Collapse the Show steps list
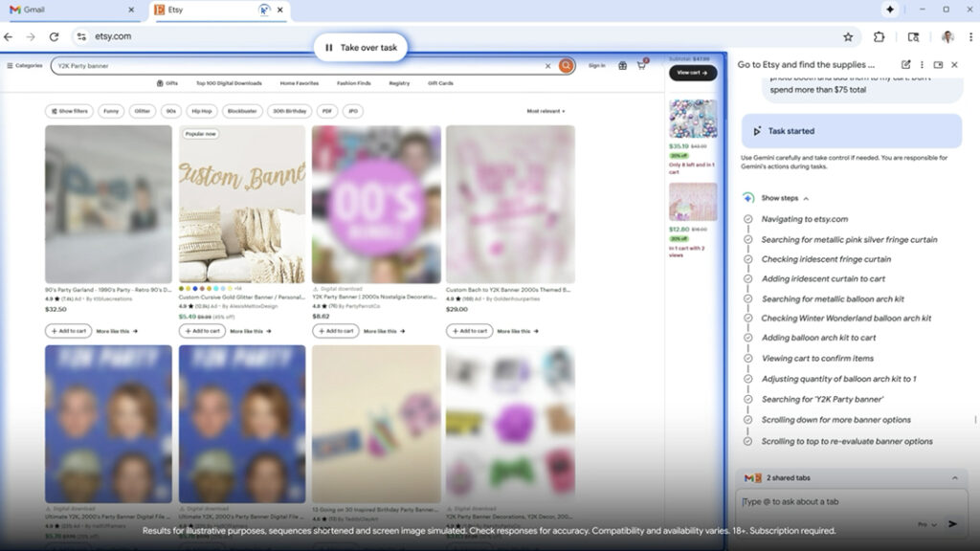This screenshot has height=551, width=980. coord(784,198)
